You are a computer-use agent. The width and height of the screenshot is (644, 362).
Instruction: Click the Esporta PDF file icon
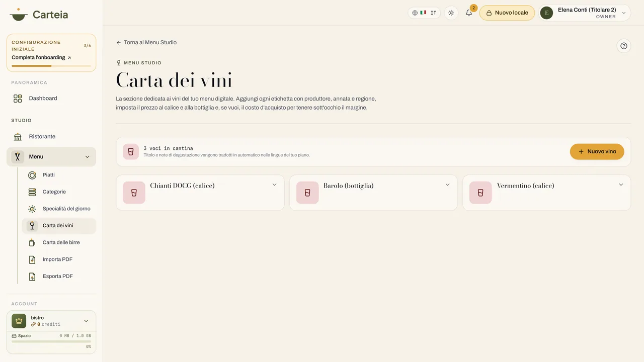tap(32, 276)
